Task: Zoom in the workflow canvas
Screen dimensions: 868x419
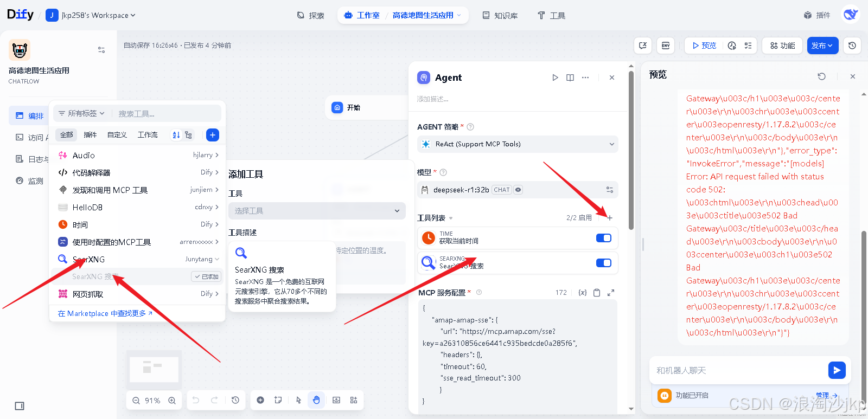Action: pyautogui.click(x=172, y=401)
